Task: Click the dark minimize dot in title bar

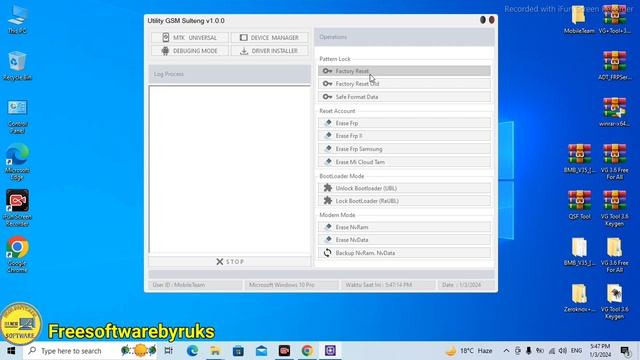Action: (x=483, y=20)
